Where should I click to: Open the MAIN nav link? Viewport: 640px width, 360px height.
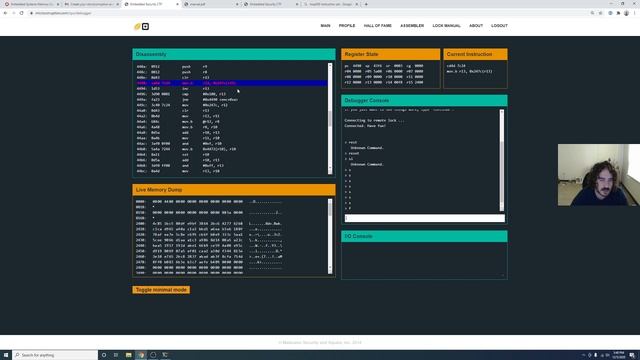point(325,26)
